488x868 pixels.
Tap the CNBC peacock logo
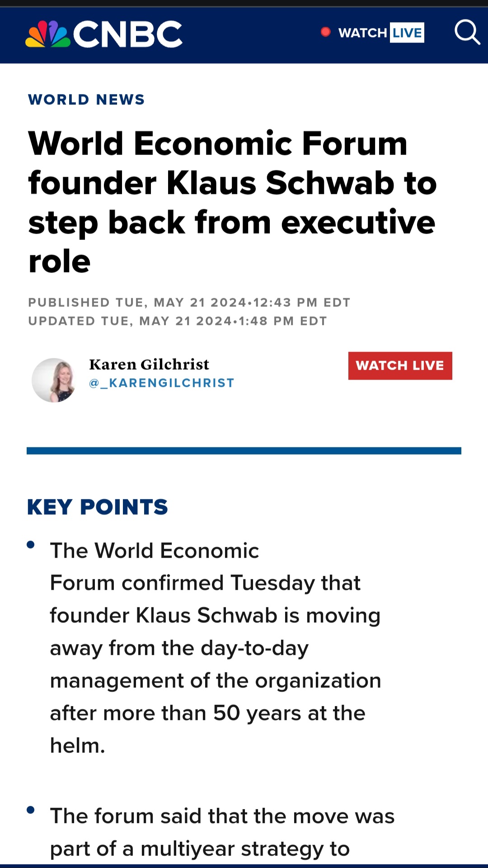pos(48,34)
